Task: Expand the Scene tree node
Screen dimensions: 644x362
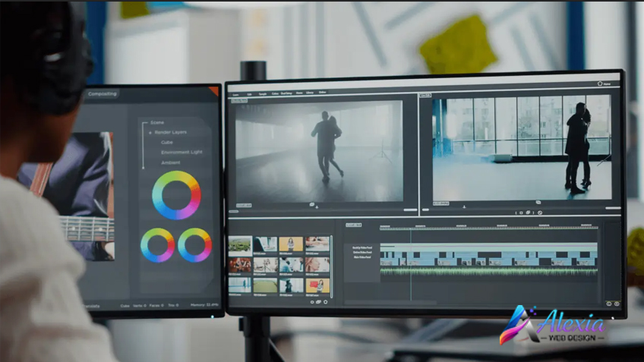Action: coord(156,122)
